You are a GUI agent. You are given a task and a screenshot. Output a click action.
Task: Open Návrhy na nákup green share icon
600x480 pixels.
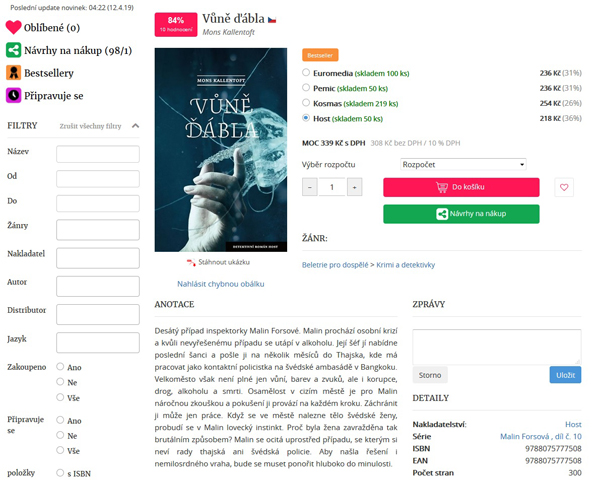[13, 50]
